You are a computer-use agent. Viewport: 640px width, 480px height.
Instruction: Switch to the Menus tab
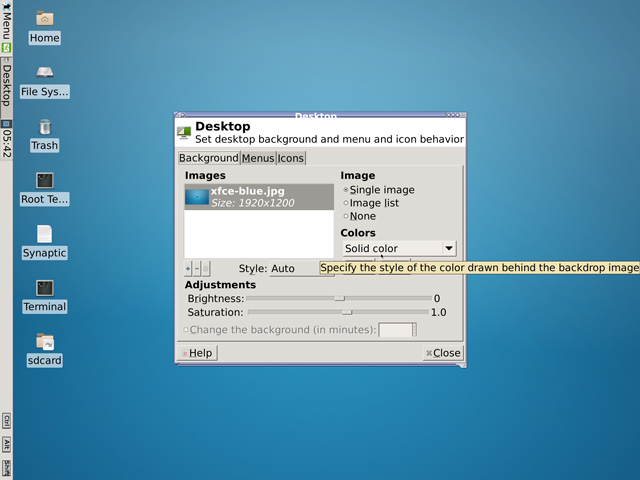(x=258, y=158)
